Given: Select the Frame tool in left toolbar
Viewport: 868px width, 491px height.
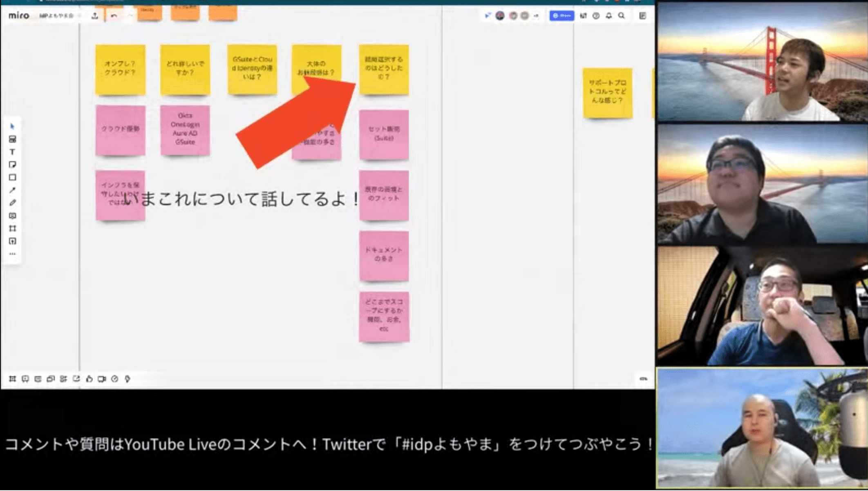Looking at the screenshot, I should pyautogui.click(x=12, y=228).
